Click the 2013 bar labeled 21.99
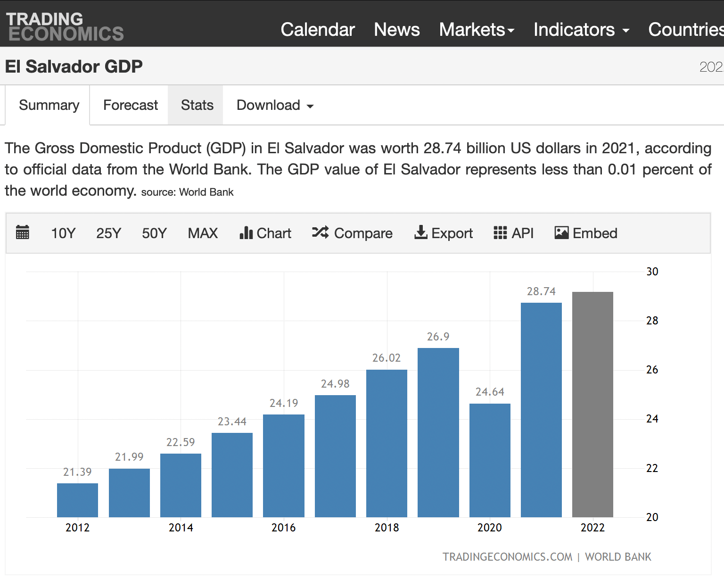This screenshot has width=724, height=588. coord(129,493)
